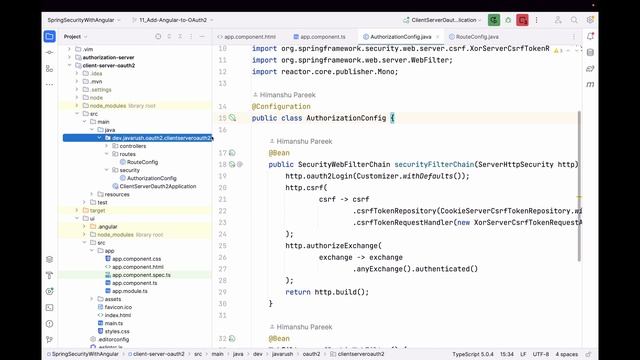Open Project panel options icon
Viewport: 640px width, 360px height.
point(191,36)
